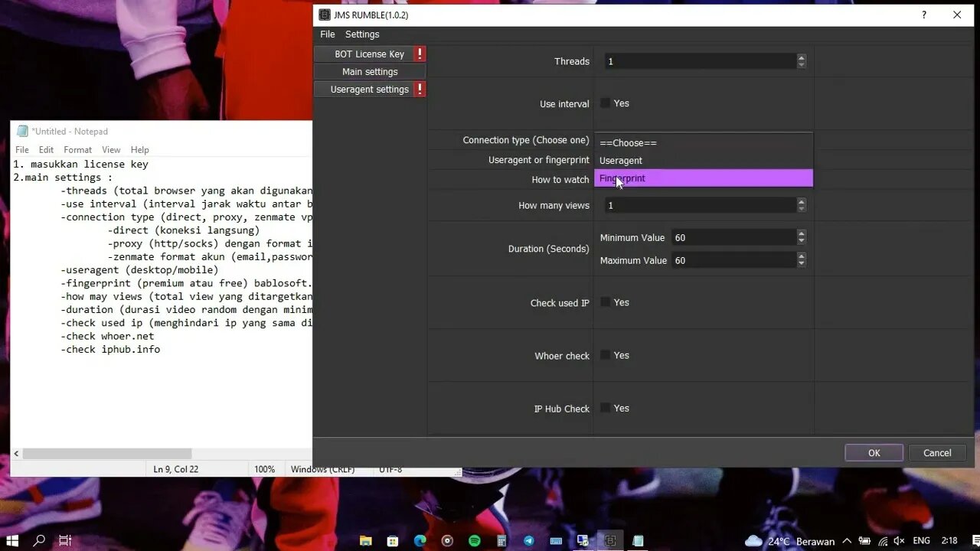Click the help question mark in JMS RUMBLE title bar
The image size is (980, 551).
click(924, 15)
